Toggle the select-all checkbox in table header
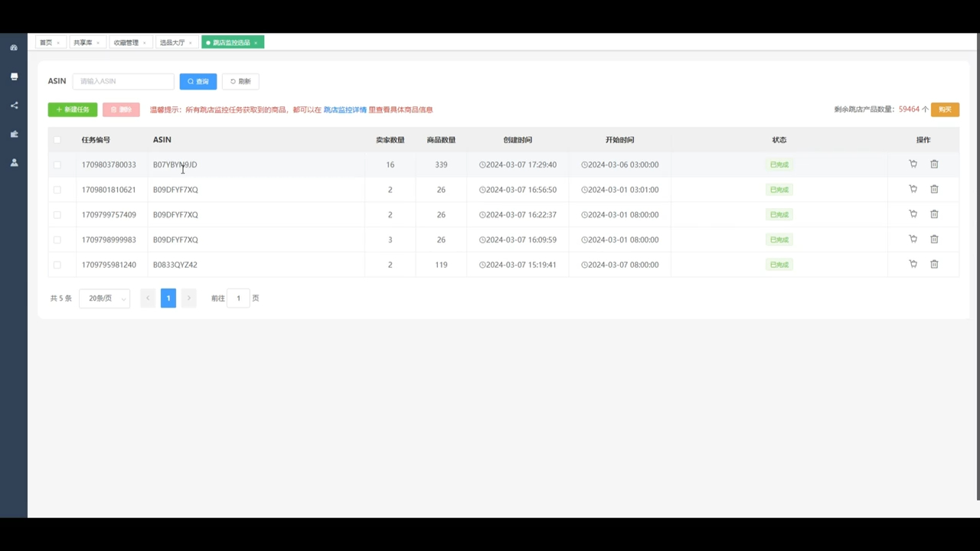This screenshot has width=980, height=551. click(x=57, y=140)
